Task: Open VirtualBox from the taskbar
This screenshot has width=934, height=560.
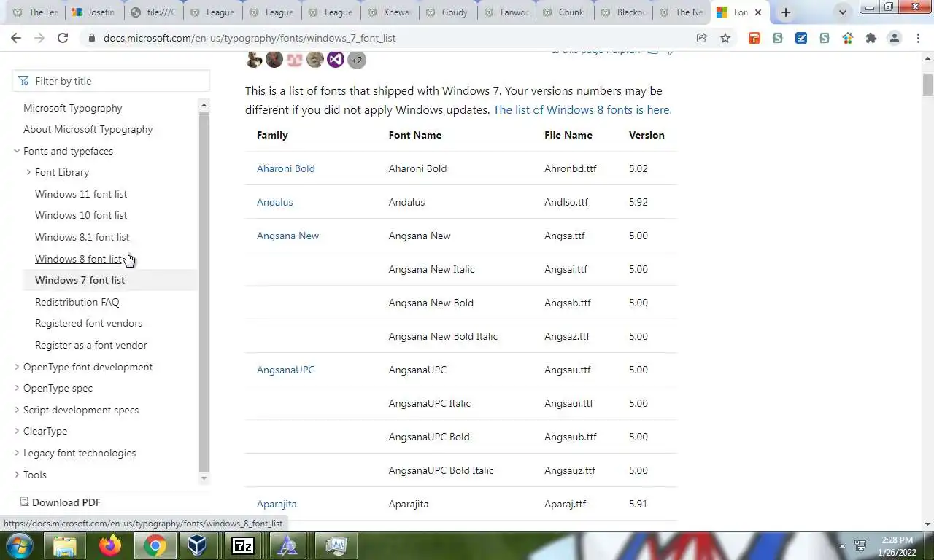Action: [x=197, y=545]
